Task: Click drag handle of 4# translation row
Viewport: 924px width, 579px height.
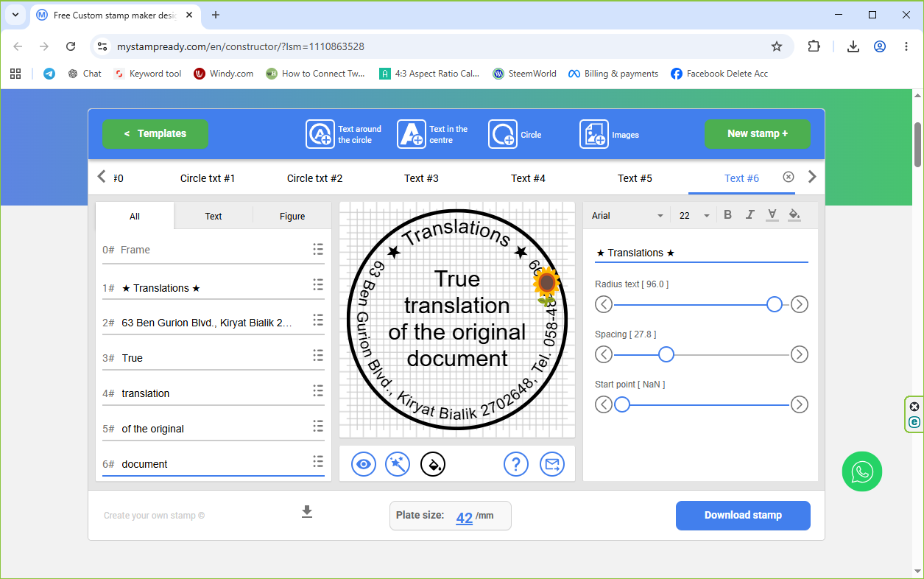Action: pyautogui.click(x=318, y=390)
